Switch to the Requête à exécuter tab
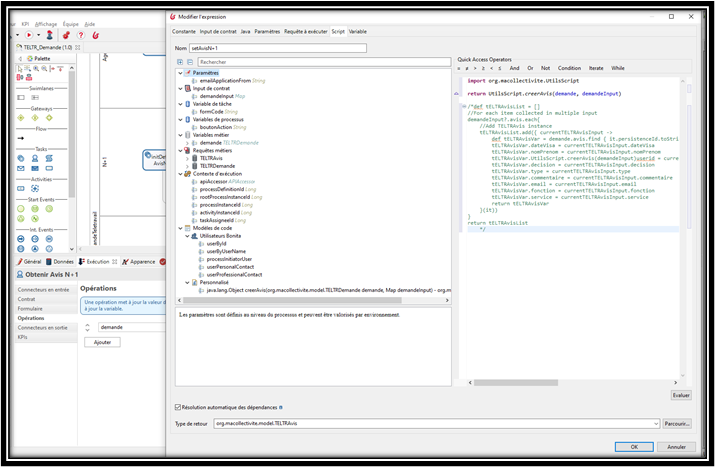The width and height of the screenshot is (715, 467). (306, 31)
